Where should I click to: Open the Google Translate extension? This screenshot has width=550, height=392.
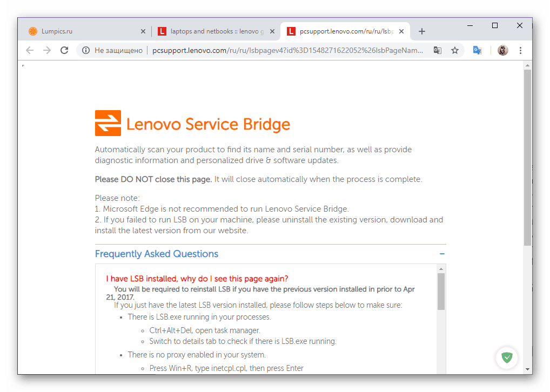click(477, 50)
